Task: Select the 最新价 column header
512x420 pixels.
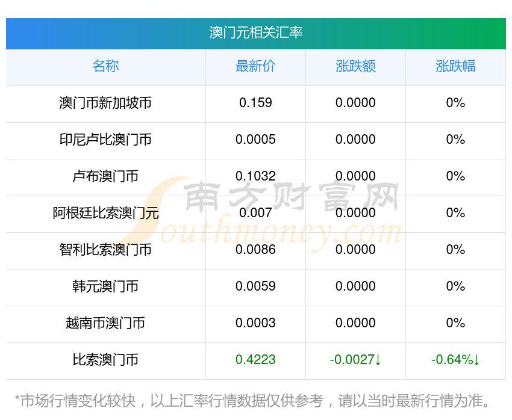Action: pos(255,66)
